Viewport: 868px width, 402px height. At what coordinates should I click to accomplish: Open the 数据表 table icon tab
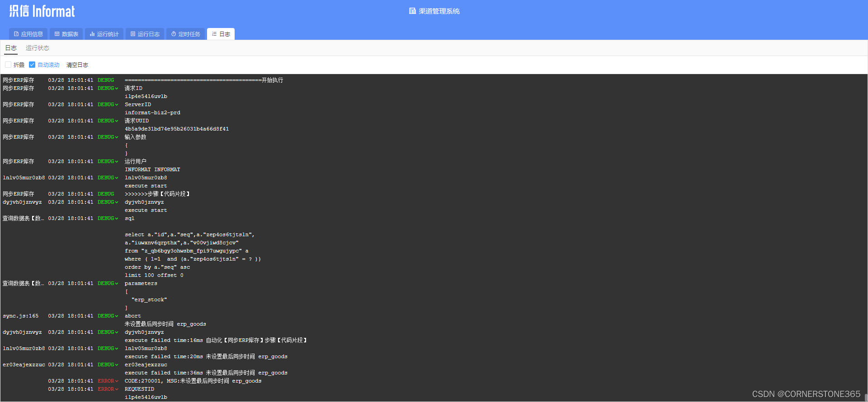click(57, 34)
